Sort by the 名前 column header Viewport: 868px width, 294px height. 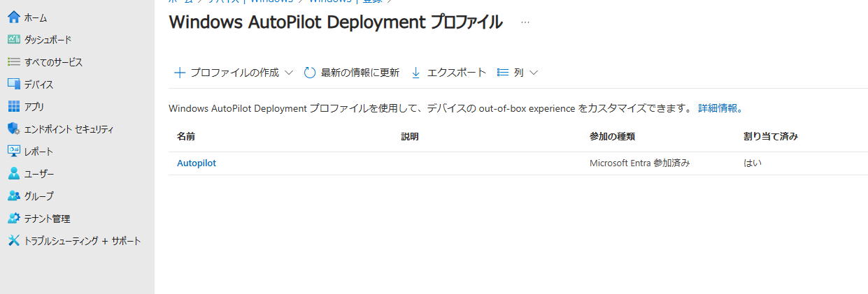185,136
